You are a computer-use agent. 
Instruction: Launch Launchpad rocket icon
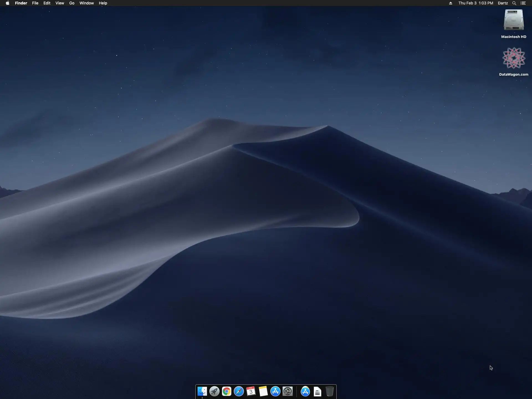pos(214,391)
